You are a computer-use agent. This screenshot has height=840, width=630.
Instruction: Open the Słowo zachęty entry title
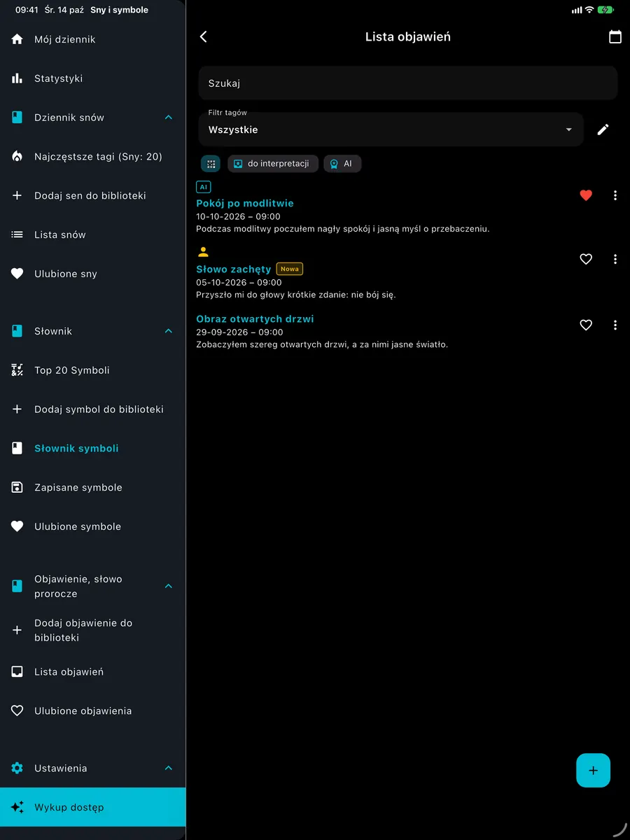tap(234, 269)
